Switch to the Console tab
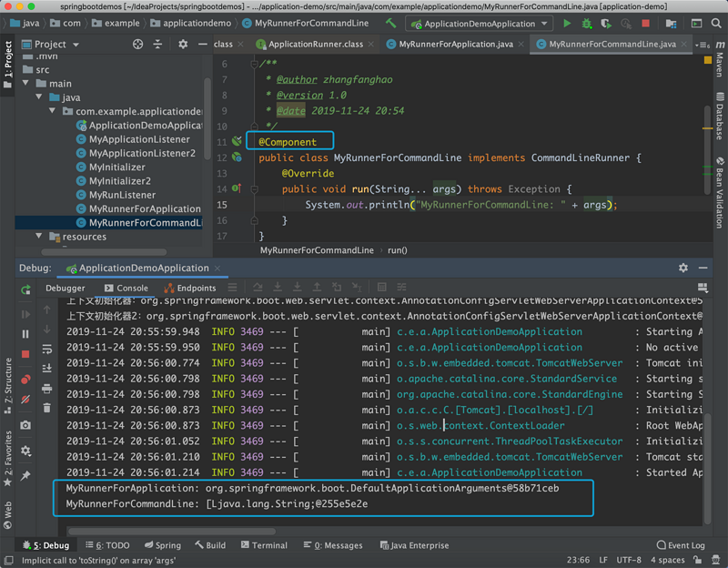This screenshot has width=728, height=568. click(131, 288)
